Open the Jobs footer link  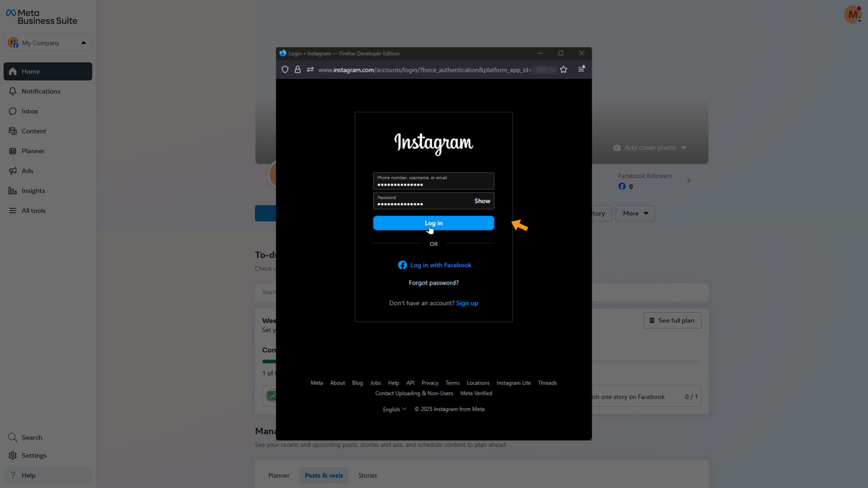[x=375, y=383]
